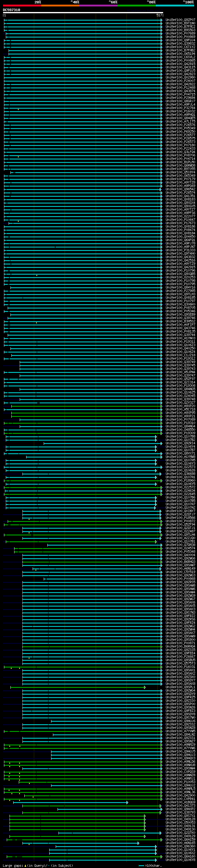The image size is (197, 868).
Task: Select UniRef100_C6SVL2 label
Action: click(x=180, y=57)
